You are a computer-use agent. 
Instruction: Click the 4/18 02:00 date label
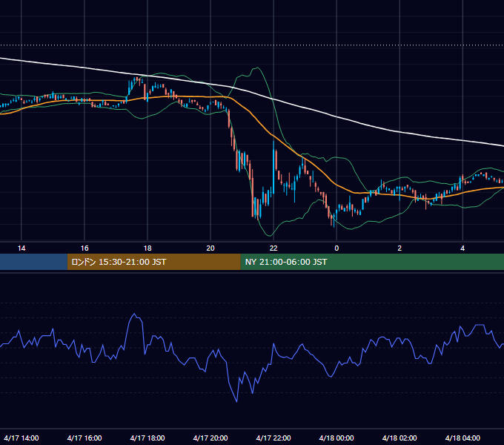point(399,438)
